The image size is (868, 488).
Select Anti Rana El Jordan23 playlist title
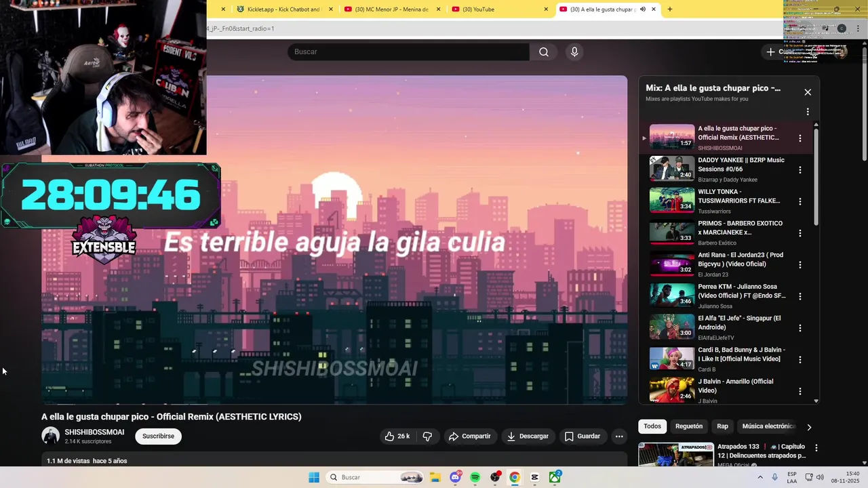tap(741, 260)
